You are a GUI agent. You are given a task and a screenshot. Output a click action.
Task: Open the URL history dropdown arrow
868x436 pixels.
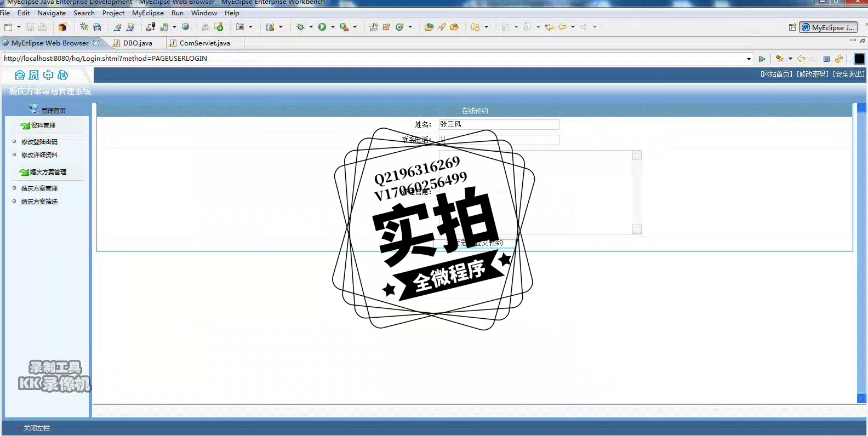click(749, 59)
